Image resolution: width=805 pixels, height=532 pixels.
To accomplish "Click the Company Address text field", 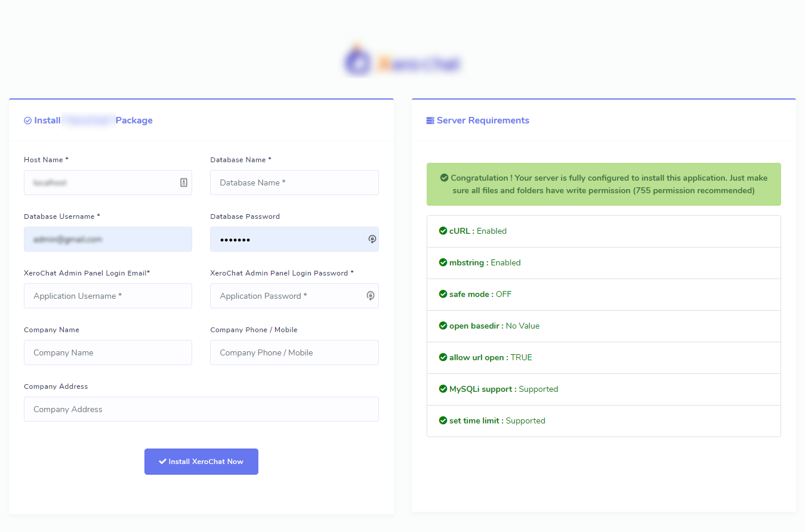I will pyautogui.click(x=201, y=409).
